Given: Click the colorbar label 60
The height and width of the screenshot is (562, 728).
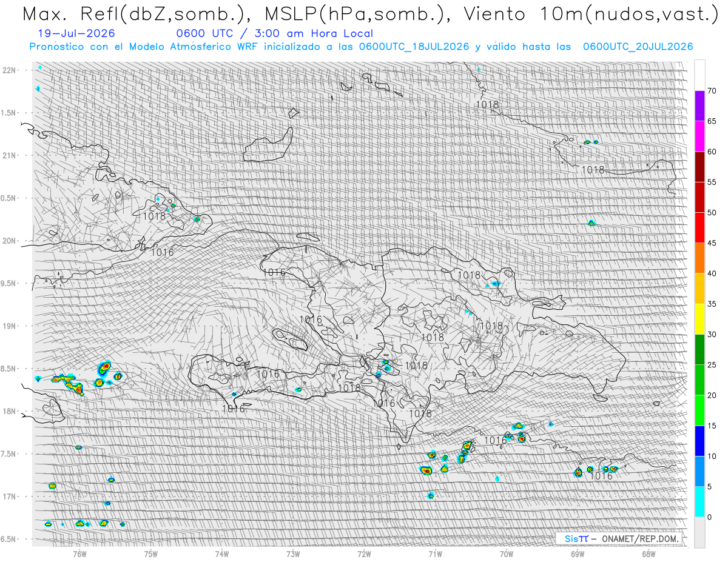Looking at the screenshot, I should pyautogui.click(x=712, y=152).
